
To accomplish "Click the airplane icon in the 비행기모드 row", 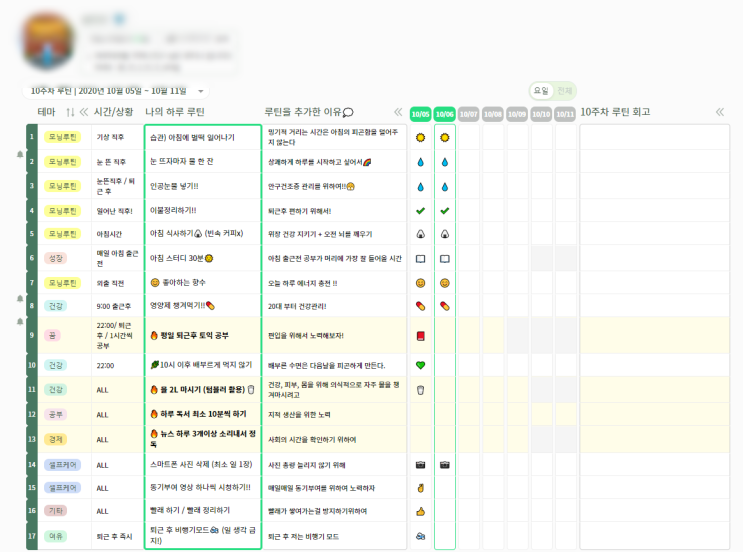I will click(x=420, y=536).
